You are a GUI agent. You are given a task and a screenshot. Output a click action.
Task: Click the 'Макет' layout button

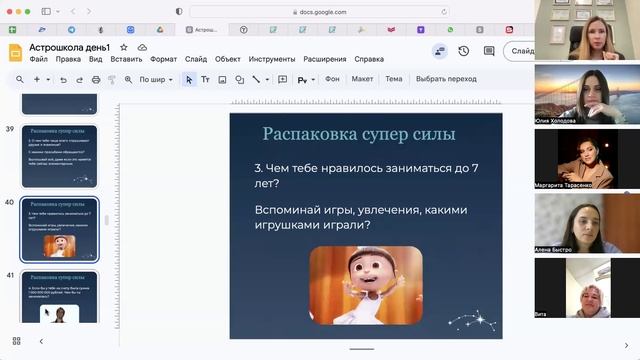click(x=362, y=79)
